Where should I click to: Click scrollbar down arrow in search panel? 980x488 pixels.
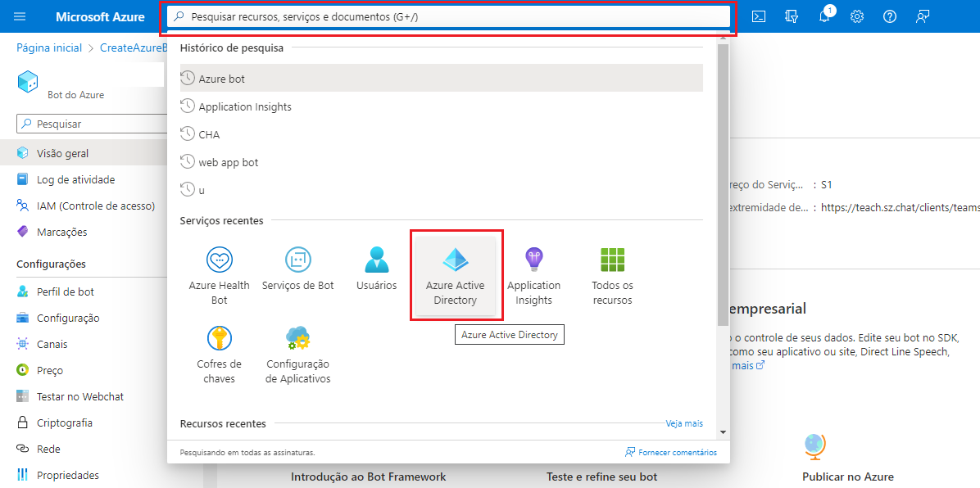tap(723, 432)
